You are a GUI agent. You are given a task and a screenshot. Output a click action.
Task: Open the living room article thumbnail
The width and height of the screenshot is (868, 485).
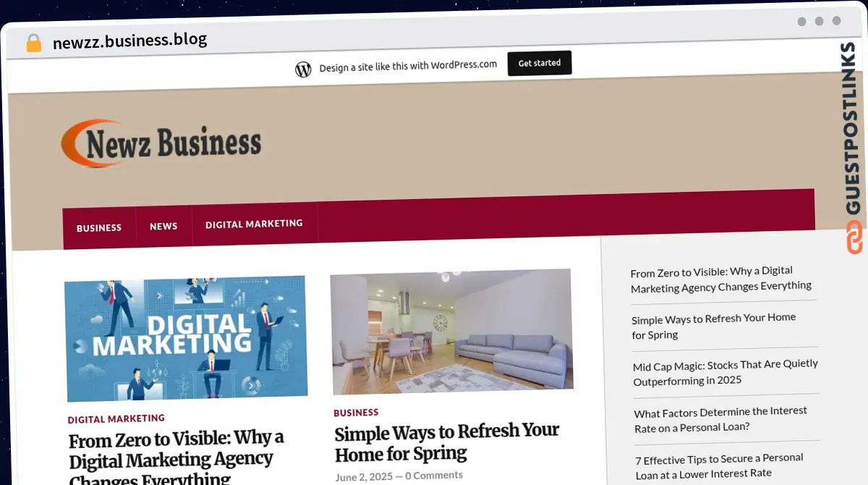[x=452, y=331]
